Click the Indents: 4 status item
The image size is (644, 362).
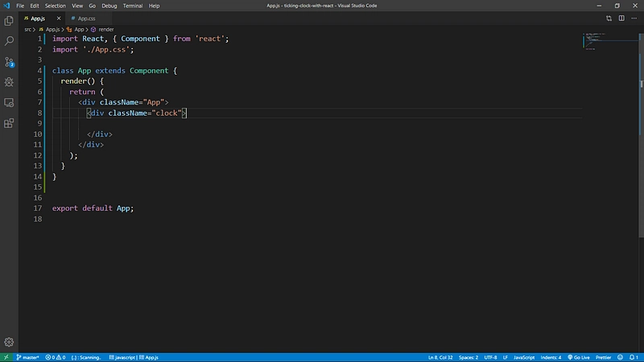click(551, 357)
